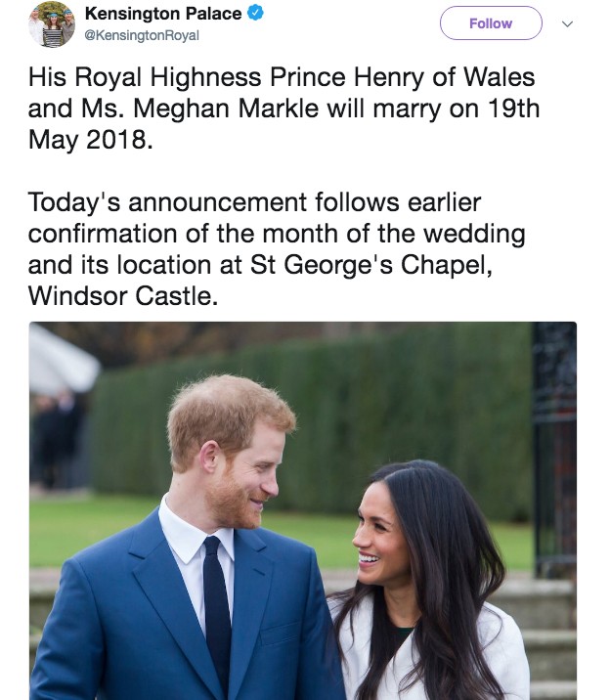Click the blue verified checkmark badge

[255, 13]
